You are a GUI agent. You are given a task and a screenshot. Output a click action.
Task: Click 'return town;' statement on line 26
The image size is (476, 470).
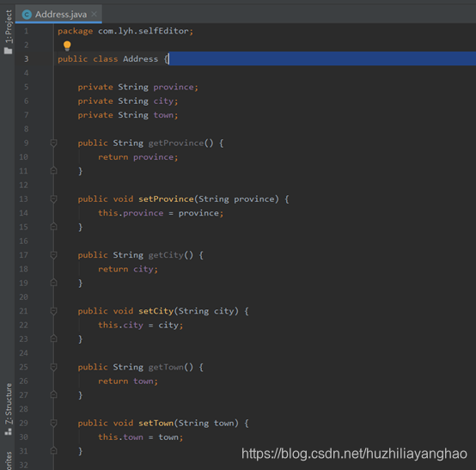(x=128, y=381)
